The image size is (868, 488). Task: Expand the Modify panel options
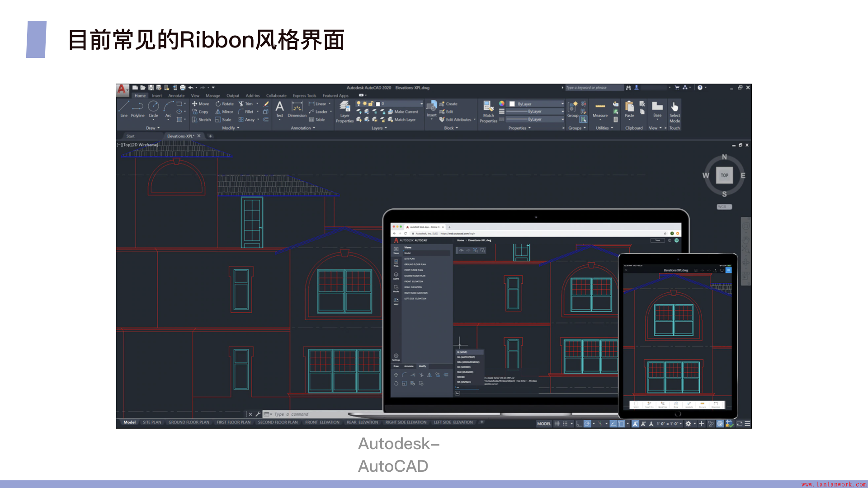[x=231, y=128]
